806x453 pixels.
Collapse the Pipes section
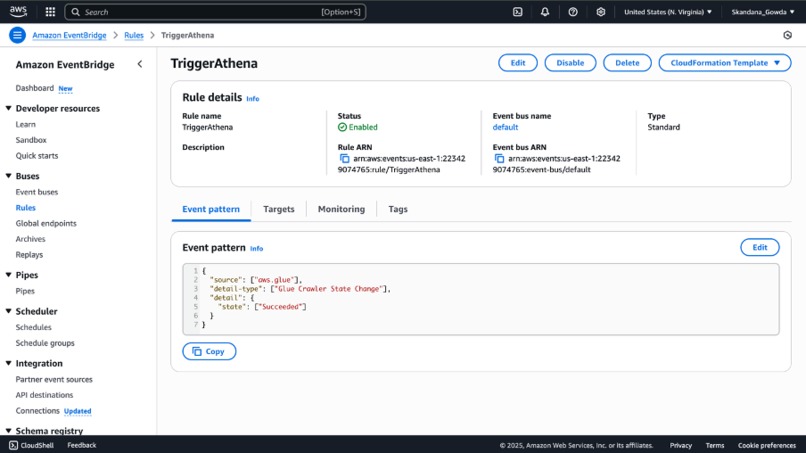pos(9,275)
